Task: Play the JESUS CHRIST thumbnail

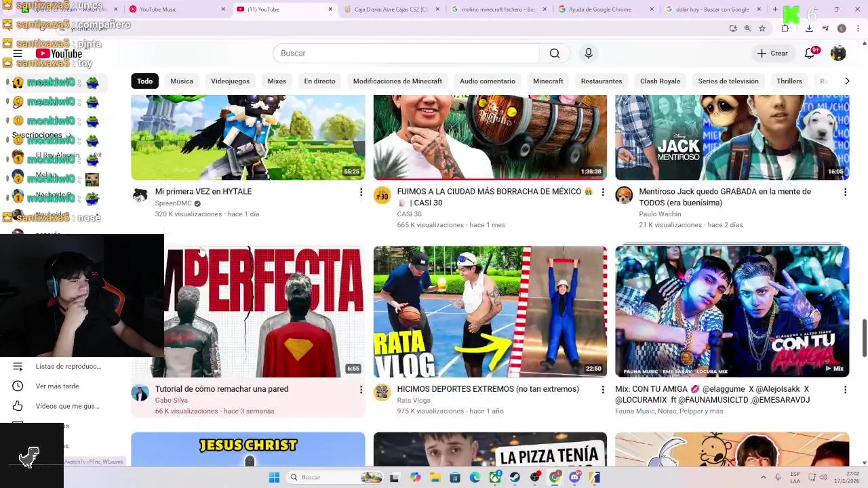Action: coord(248,449)
